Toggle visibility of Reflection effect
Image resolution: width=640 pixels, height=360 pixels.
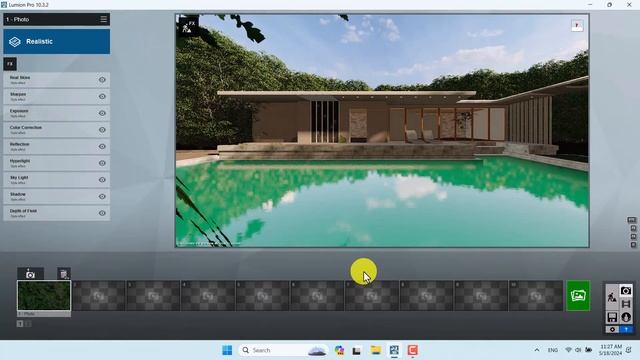pyautogui.click(x=102, y=146)
